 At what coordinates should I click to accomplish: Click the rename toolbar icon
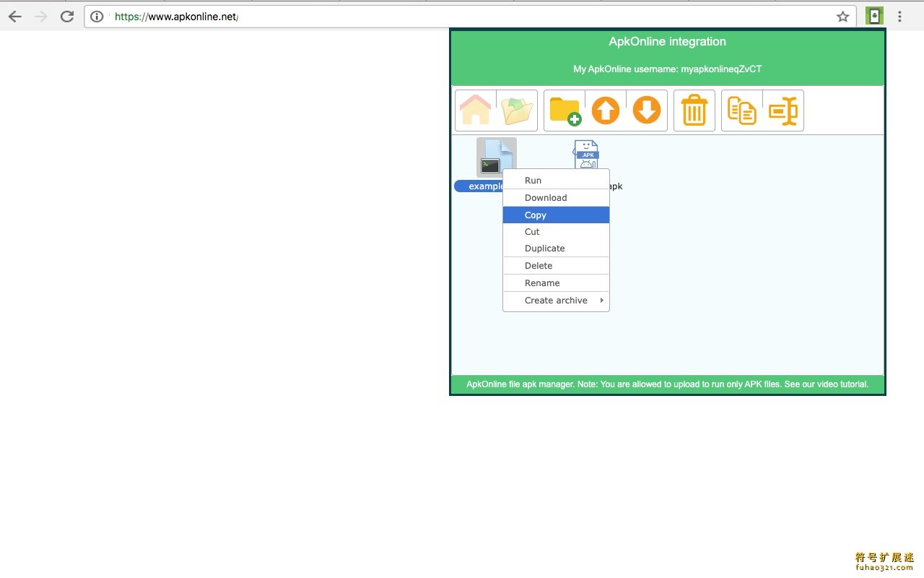pyautogui.click(x=783, y=111)
